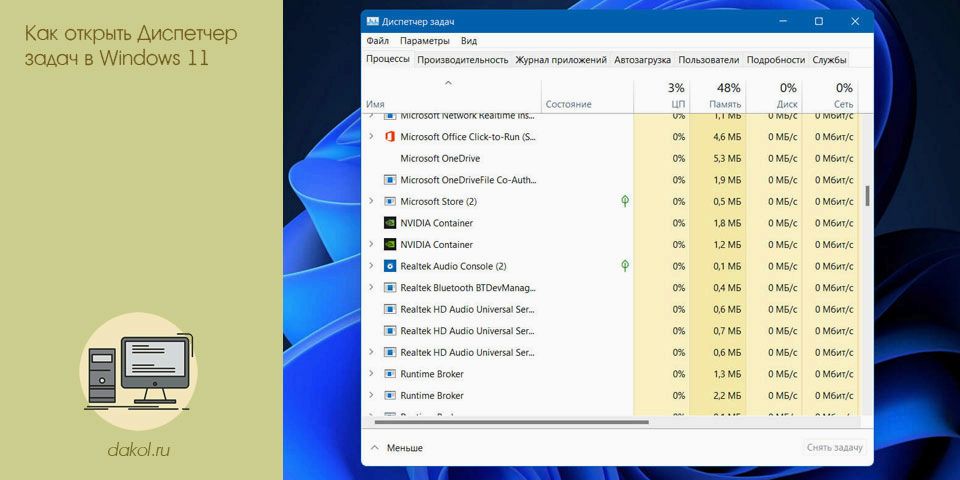Click Runtime Broker icon in the 1,3 МБ row

coord(389,374)
